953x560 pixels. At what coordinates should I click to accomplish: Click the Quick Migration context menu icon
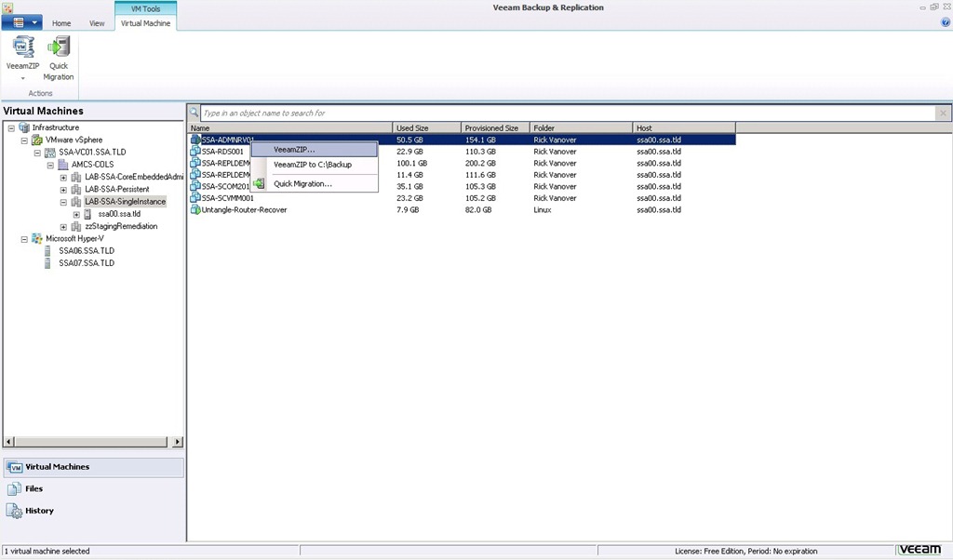coord(259,183)
